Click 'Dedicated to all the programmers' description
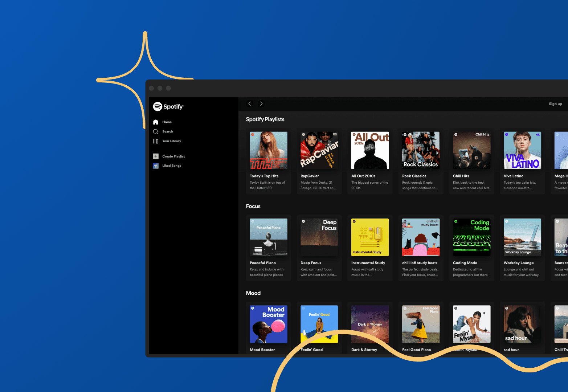568x392 pixels. pyautogui.click(x=471, y=272)
